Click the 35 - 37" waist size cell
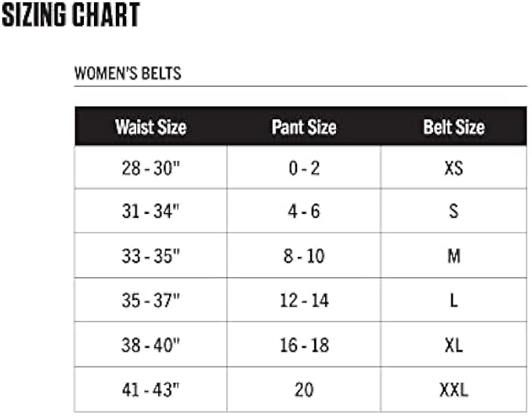This screenshot has height=416, width=532. pyautogui.click(x=150, y=300)
